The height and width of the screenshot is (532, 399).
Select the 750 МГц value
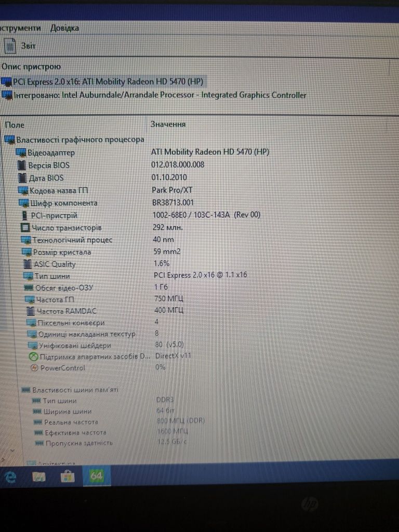[x=169, y=299]
